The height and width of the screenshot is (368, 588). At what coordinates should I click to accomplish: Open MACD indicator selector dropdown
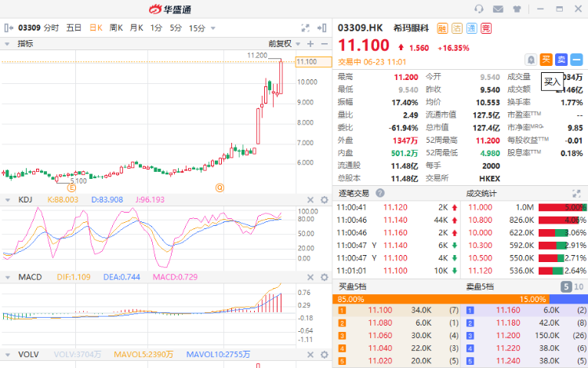coord(8,278)
